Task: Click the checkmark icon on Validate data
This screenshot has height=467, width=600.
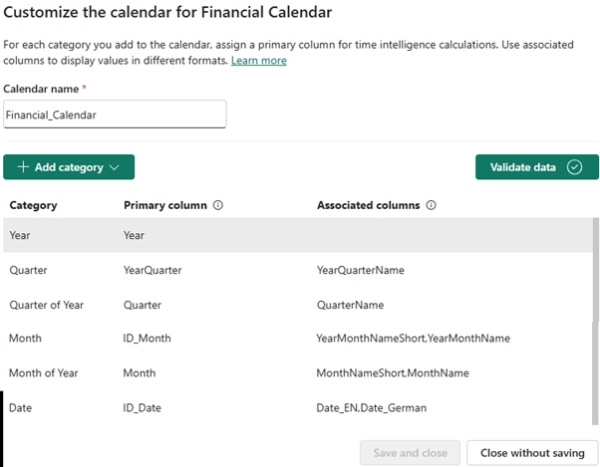Action: pos(574,167)
